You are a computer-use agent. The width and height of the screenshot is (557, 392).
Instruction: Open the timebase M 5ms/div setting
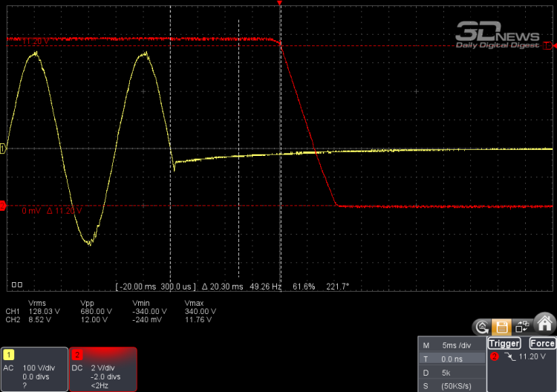450,345
